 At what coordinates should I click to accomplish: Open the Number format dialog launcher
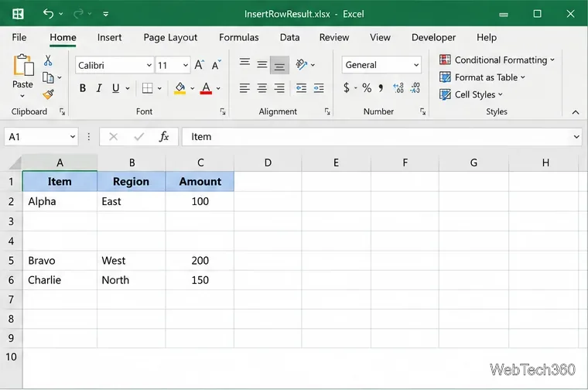coord(422,111)
